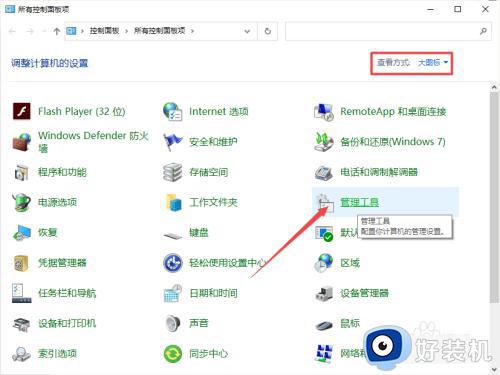Click the scrollbar up arrow
The height and width of the screenshot is (375, 500).
point(494,87)
